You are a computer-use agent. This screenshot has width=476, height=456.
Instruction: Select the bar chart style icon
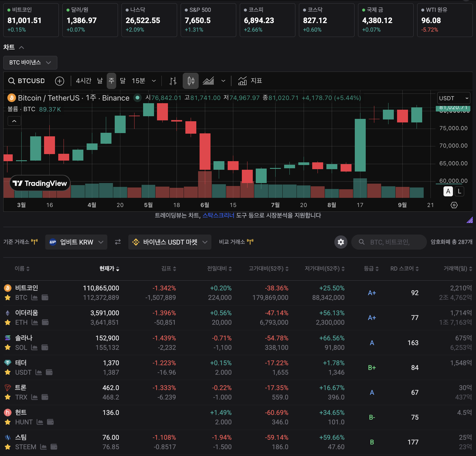[x=173, y=81]
